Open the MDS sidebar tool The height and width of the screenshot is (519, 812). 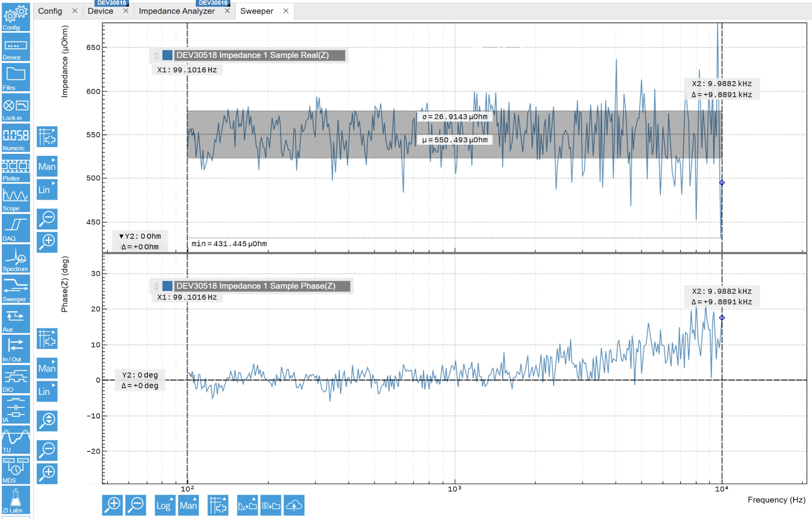15,470
